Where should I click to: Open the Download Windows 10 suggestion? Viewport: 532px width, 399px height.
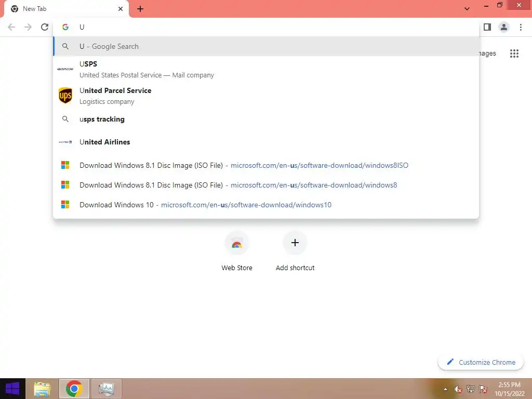pos(266,205)
